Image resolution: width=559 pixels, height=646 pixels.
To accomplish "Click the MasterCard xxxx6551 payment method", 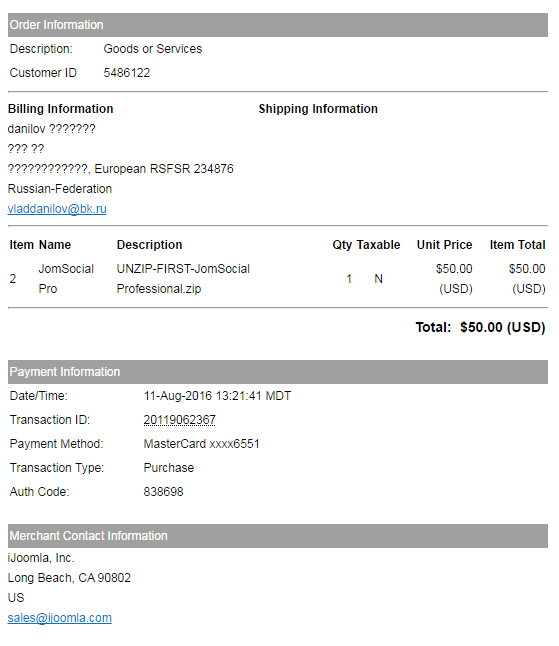I will pyautogui.click(x=201, y=444).
